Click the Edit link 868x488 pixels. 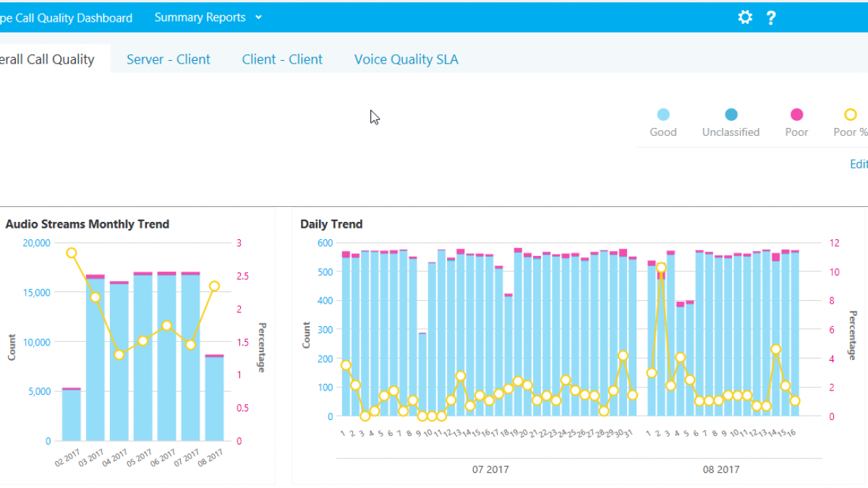859,164
